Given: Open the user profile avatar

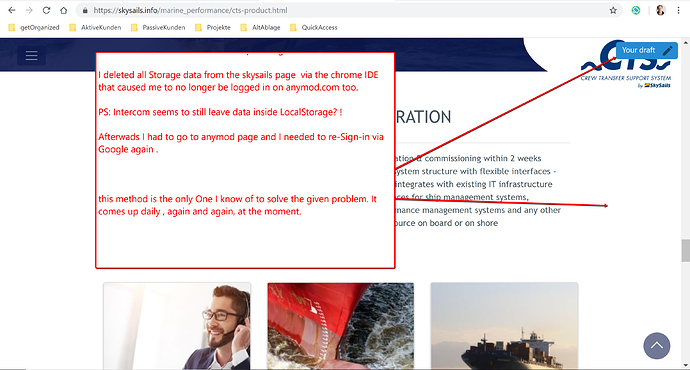Looking at the screenshot, I should [x=661, y=10].
